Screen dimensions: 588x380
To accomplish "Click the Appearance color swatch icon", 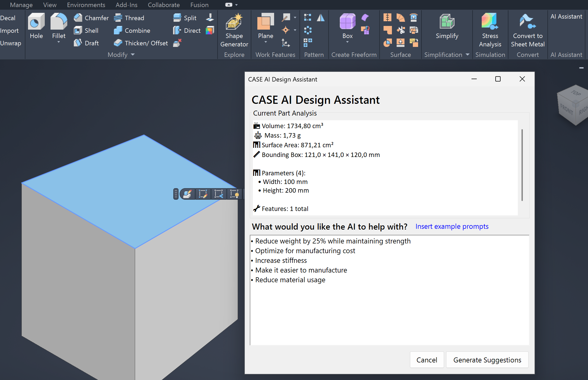I will pos(210,30).
